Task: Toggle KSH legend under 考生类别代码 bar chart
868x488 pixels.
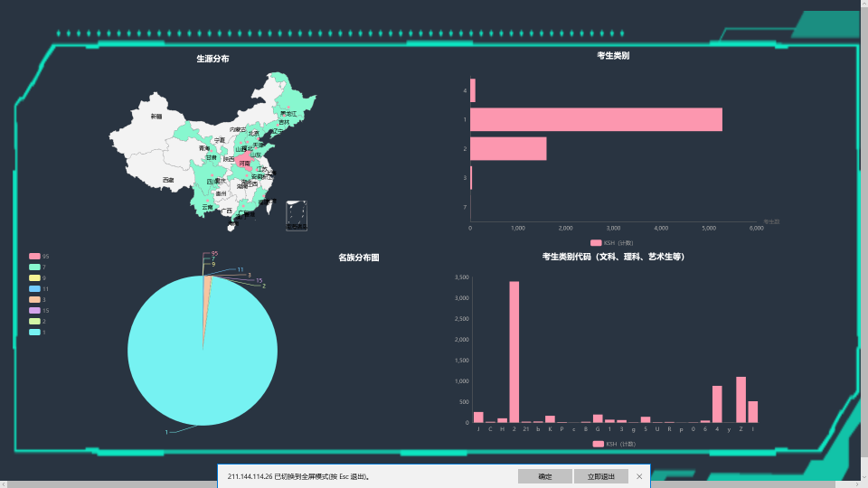Action: click(x=612, y=445)
